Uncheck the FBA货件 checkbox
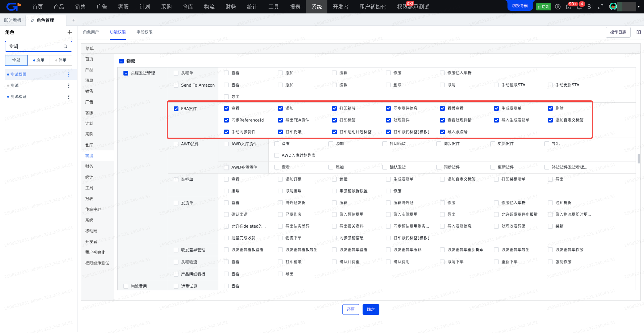644x333 pixels. pyautogui.click(x=176, y=109)
